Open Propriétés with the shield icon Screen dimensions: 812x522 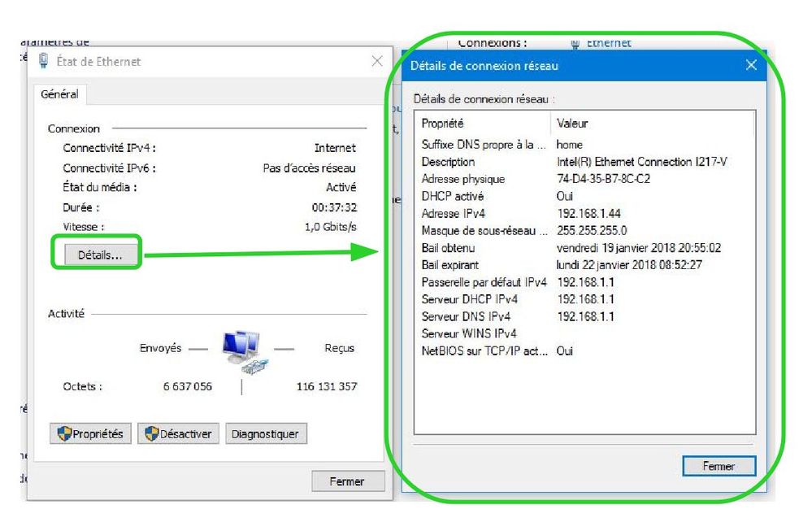(x=90, y=434)
